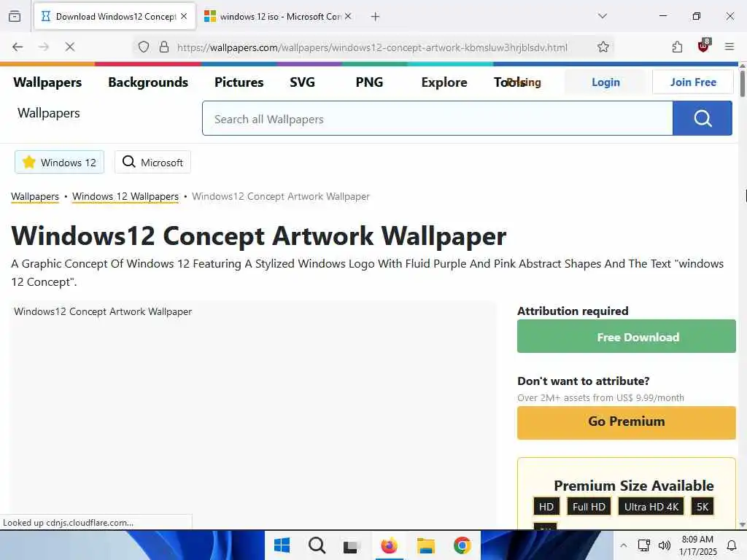Select the Microsoft search tag
The height and width of the screenshot is (560, 747).
[x=153, y=163]
